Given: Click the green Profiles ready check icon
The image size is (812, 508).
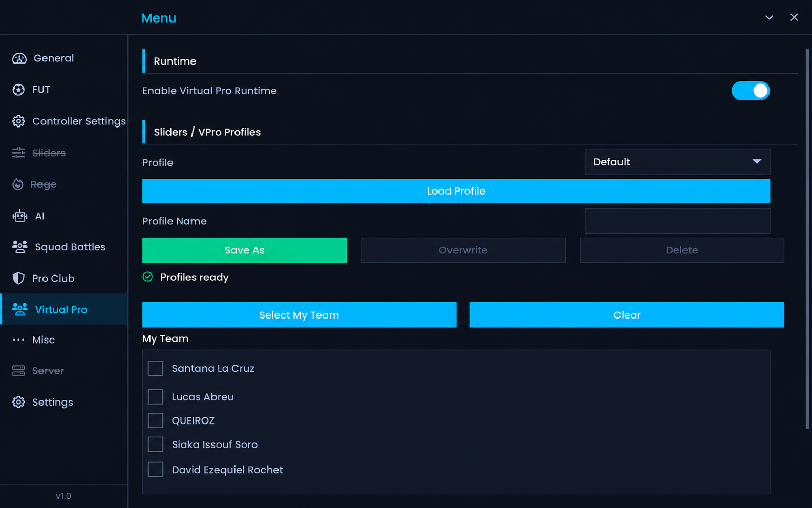Looking at the screenshot, I should pyautogui.click(x=147, y=277).
